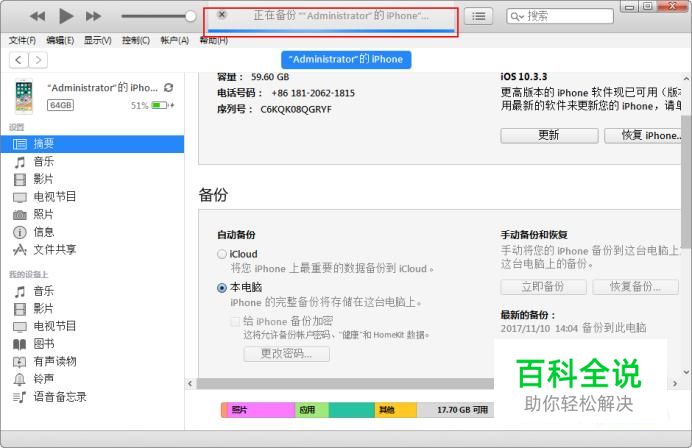The width and height of the screenshot is (692, 448).
Task: Click the iPhone device thumbnail
Action: [x=24, y=96]
